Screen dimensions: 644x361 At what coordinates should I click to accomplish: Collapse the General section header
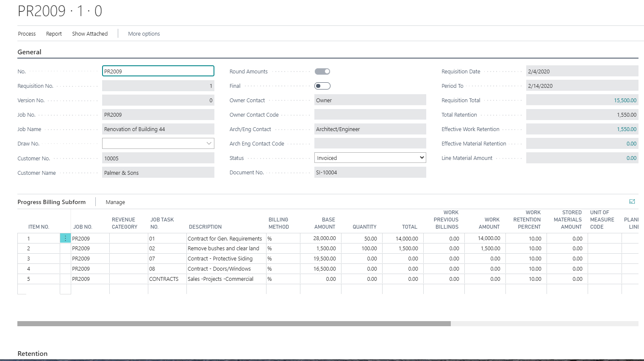point(29,52)
